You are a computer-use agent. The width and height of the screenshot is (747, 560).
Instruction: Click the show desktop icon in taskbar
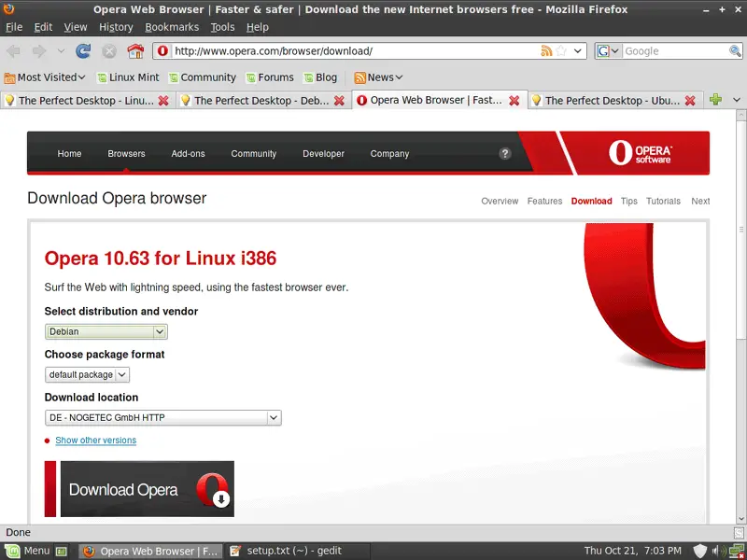[x=62, y=552]
